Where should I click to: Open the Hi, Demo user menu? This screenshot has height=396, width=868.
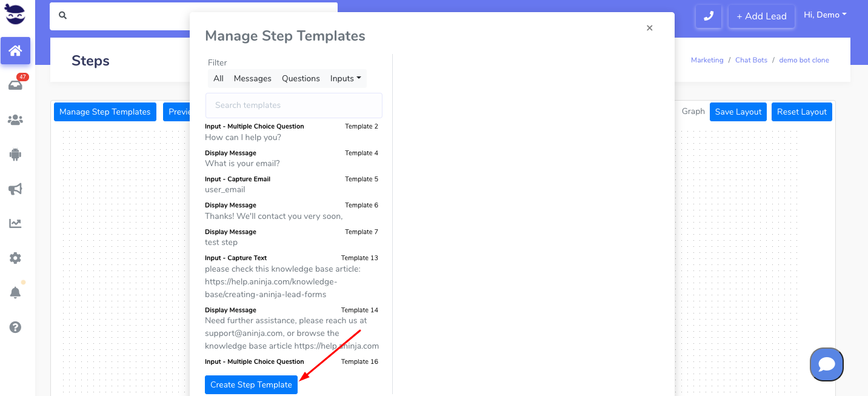825,15
